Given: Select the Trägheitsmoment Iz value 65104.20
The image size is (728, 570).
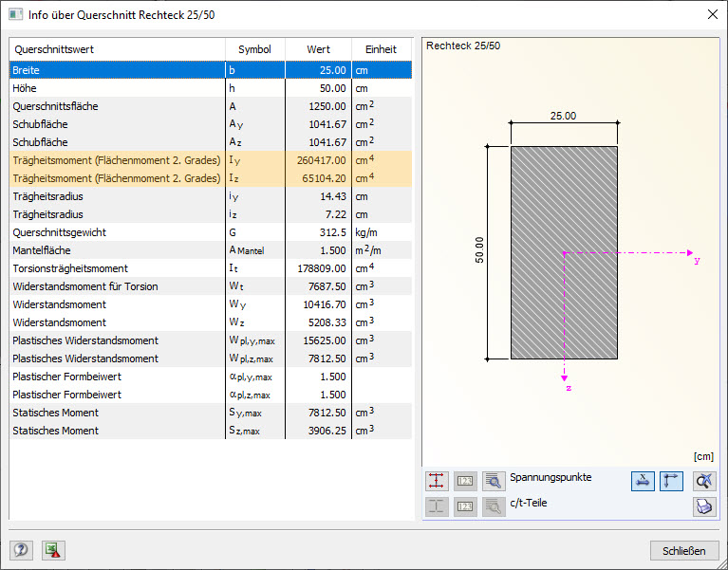Looking at the screenshot, I should click(324, 178).
